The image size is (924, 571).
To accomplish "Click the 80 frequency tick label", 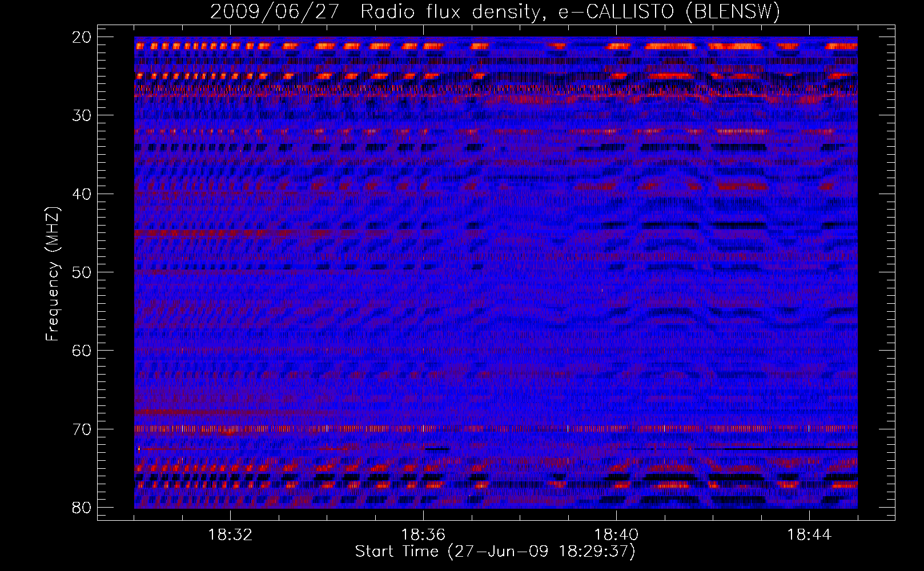I will [82, 507].
